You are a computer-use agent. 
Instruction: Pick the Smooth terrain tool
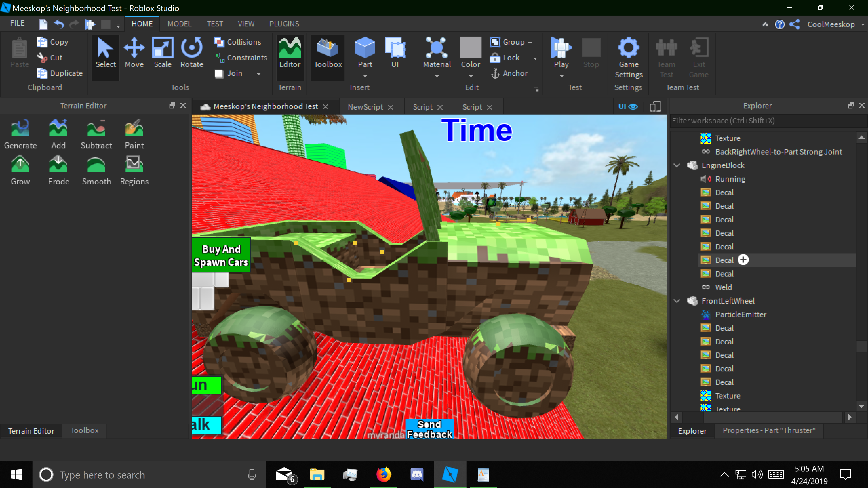pos(96,170)
